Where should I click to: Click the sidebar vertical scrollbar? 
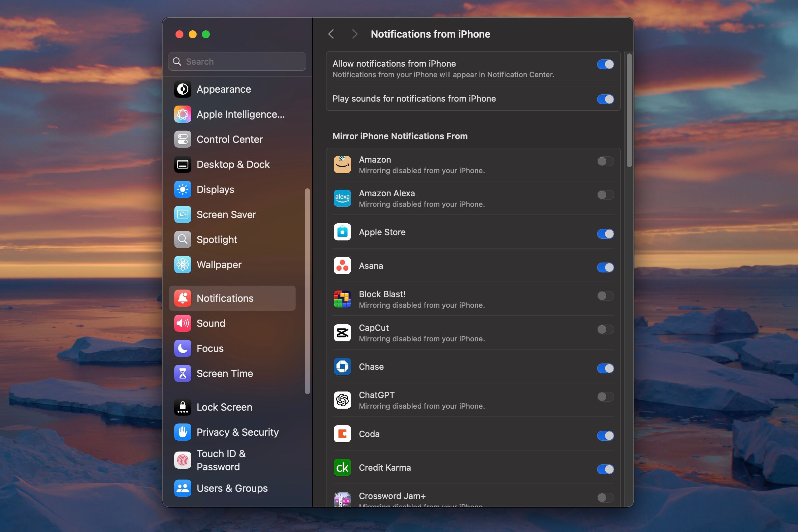[307, 291]
